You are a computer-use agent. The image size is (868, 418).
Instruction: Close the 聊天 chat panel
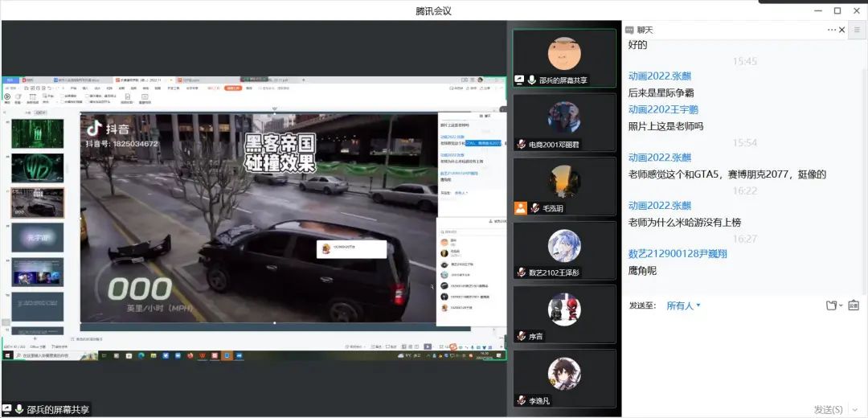coord(842,30)
